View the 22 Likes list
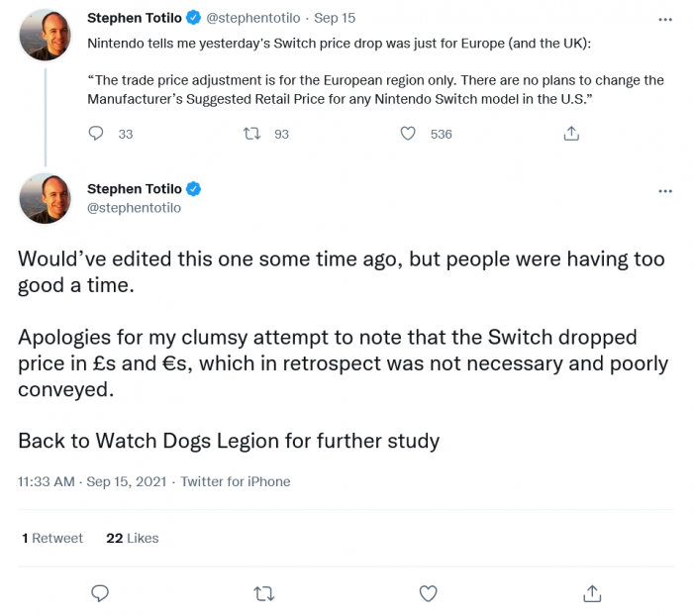 132,538
